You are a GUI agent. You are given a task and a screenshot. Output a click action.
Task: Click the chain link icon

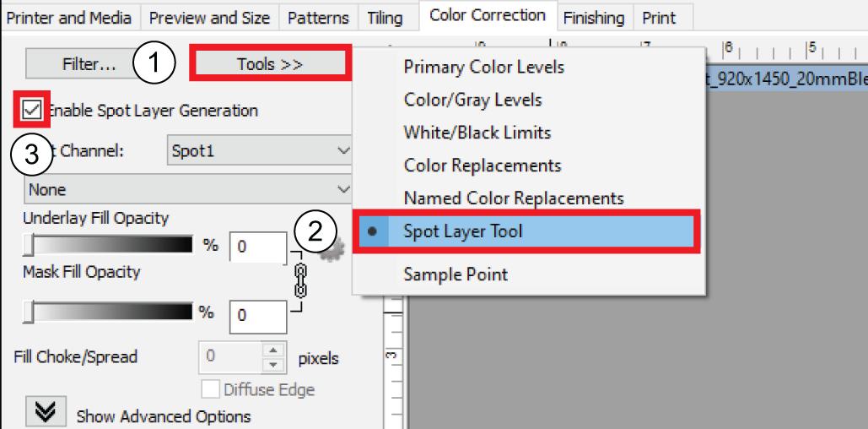coord(299,280)
